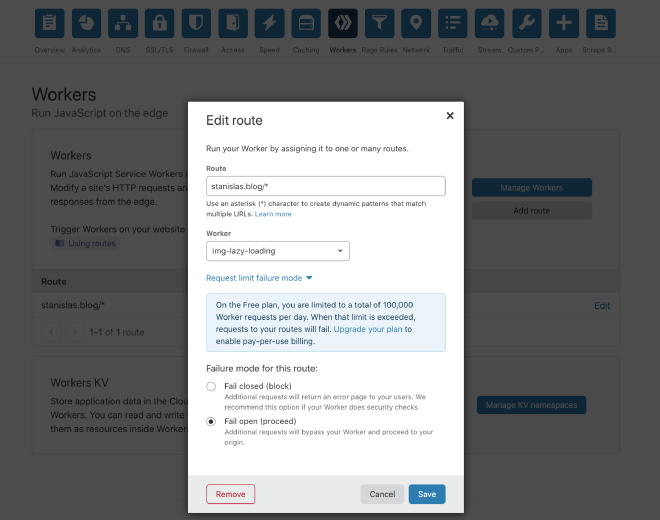Open the Analytics pie chart icon
The image size is (660, 520).
[86, 23]
